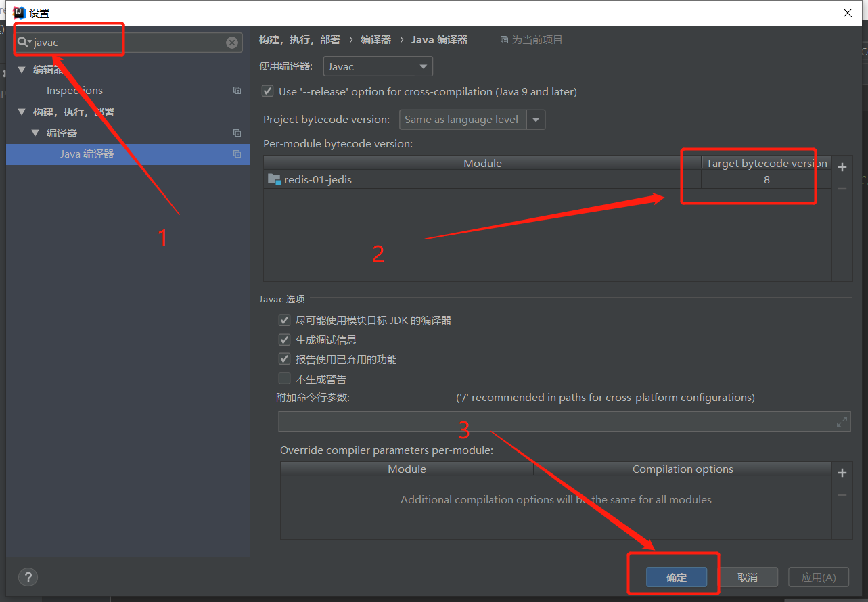Enable the 不生成警告 checkbox

point(285,379)
